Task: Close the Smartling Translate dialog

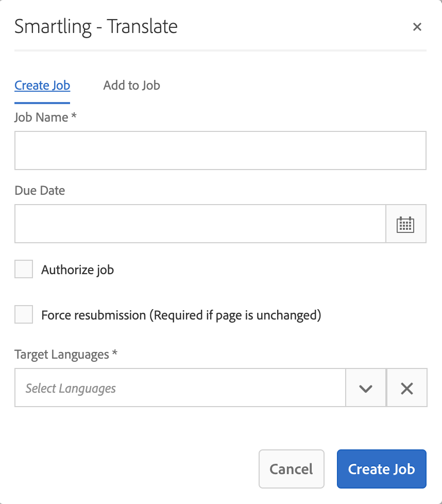Action: click(x=417, y=27)
